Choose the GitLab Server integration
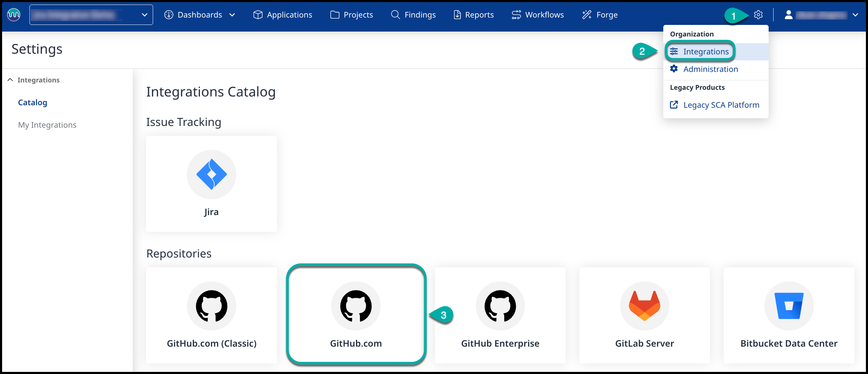Screen dimensions: 868x374 click(644, 315)
